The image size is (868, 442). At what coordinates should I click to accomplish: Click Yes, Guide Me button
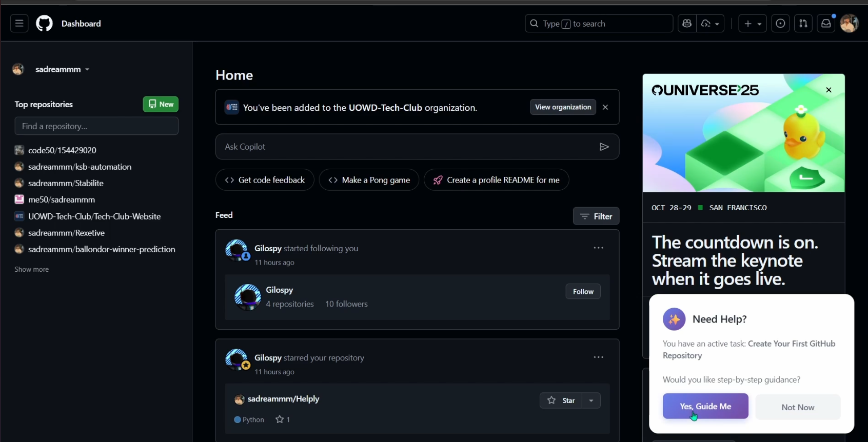(705, 406)
